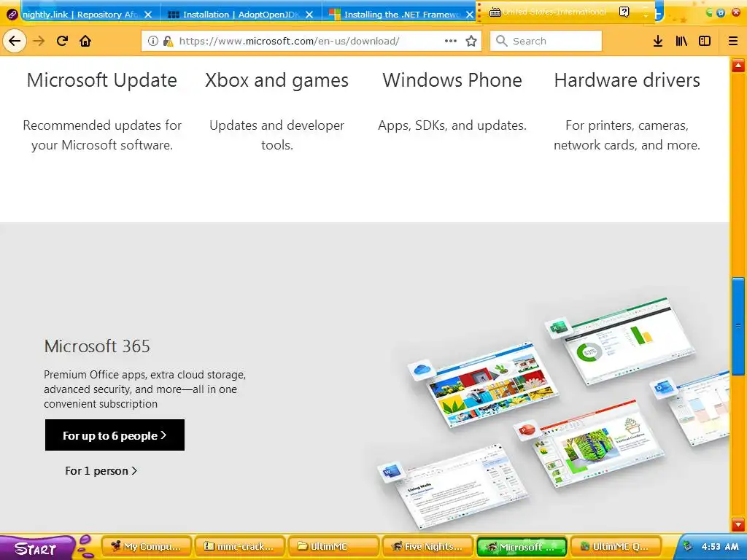Click 'Premium Office apps, extra cloud storage' description

tap(145, 389)
